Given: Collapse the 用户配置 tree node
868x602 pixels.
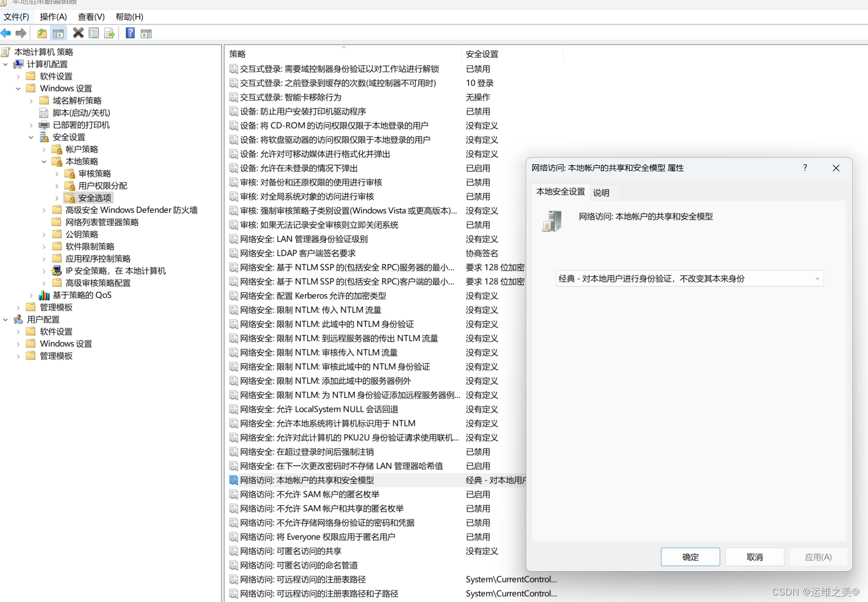Looking at the screenshot, I should point(6,319).
